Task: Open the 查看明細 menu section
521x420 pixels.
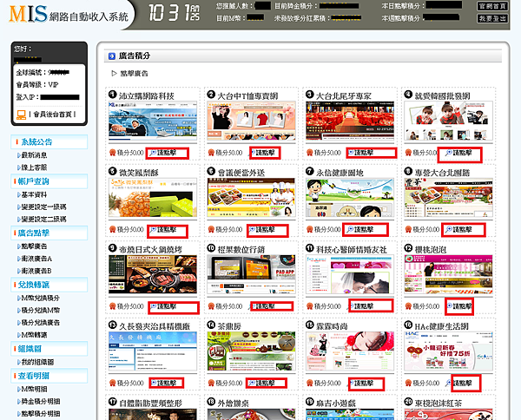Action: pyautogui.click(x=49, y=376)
